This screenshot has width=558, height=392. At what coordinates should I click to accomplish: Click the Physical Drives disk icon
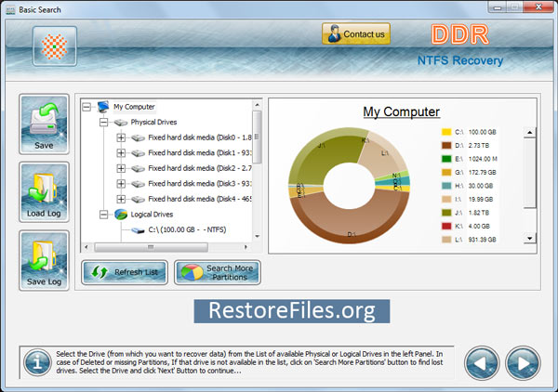pos(121,123)
